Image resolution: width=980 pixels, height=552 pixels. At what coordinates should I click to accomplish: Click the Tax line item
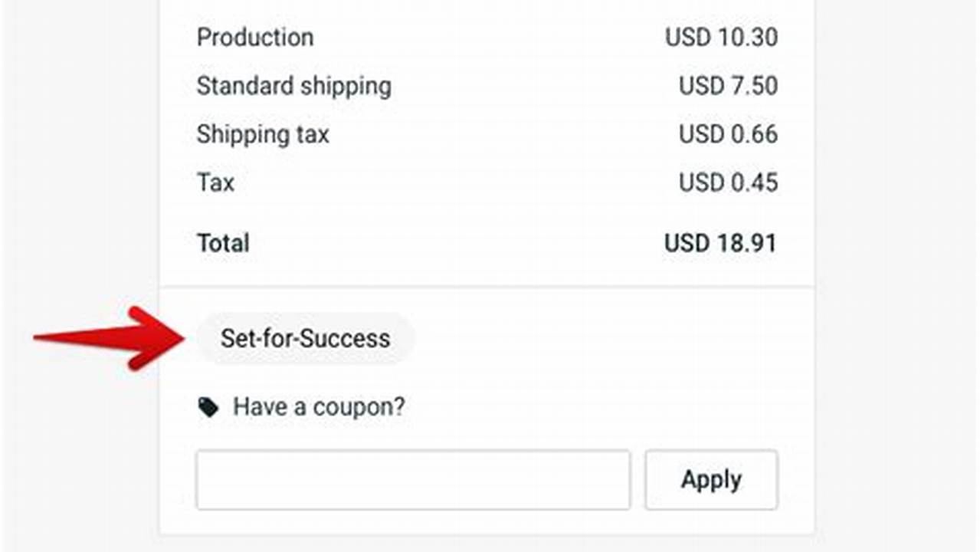click(215, 182)
